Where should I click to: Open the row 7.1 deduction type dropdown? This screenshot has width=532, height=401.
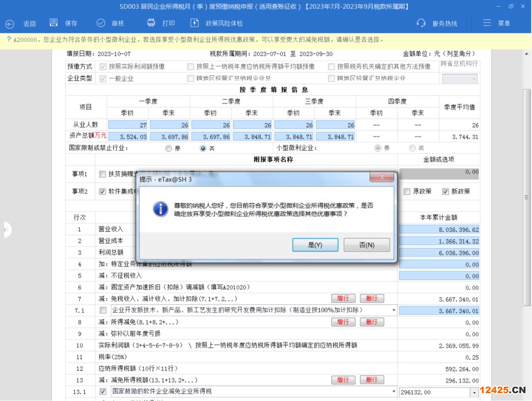394,310
